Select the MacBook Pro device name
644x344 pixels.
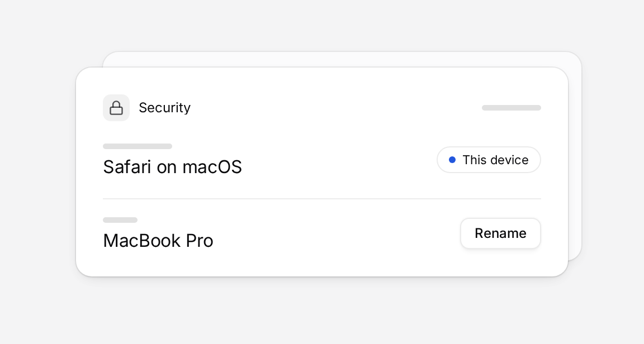[x=158, y=241]
